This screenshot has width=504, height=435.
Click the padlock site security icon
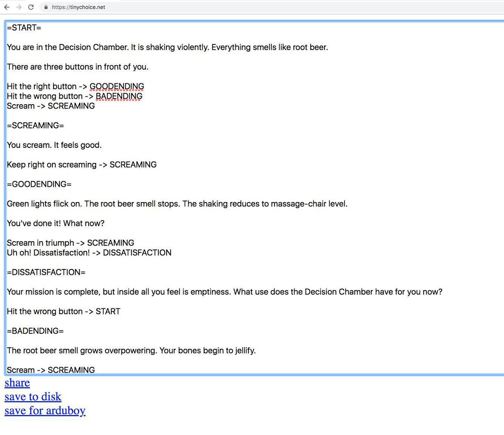46,7
